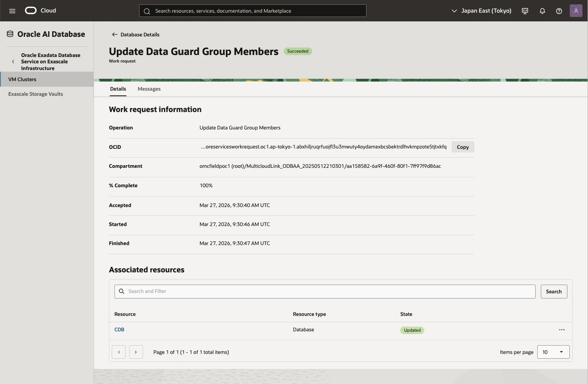Open the Cloud Shell developer tools icon
Image resolution: width=588 pixels, height=384 pixels.
pos(525,11)
